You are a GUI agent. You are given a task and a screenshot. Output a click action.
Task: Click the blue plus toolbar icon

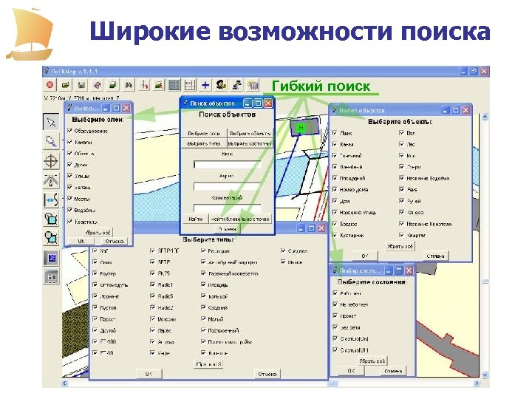(205, 84)
